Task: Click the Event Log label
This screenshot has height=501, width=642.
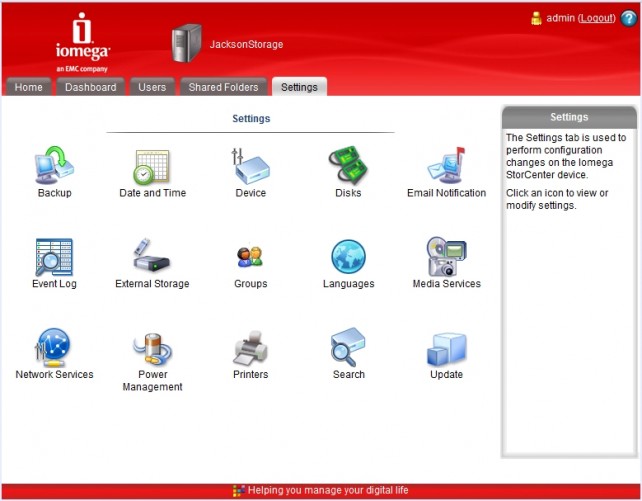Action: point(54,284)
